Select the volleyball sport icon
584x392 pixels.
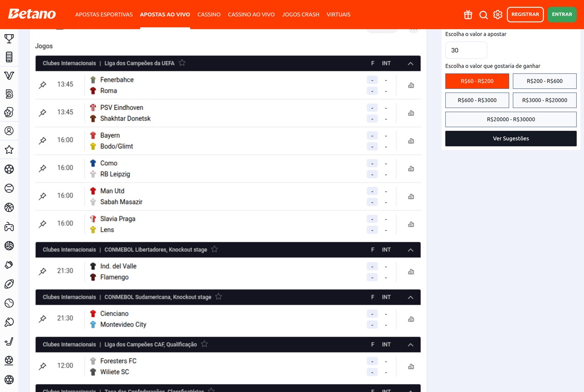pyautogui.click(x=9, y=246)
